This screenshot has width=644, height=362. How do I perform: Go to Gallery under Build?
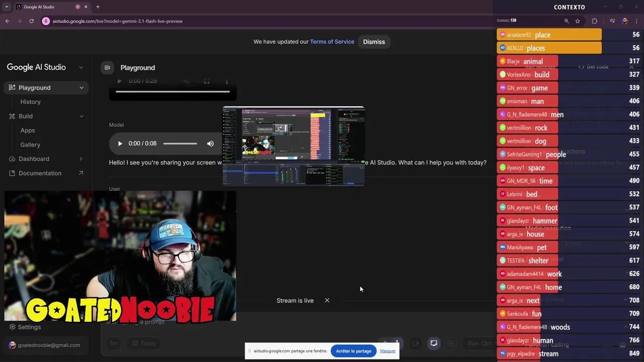click(30, 144)
